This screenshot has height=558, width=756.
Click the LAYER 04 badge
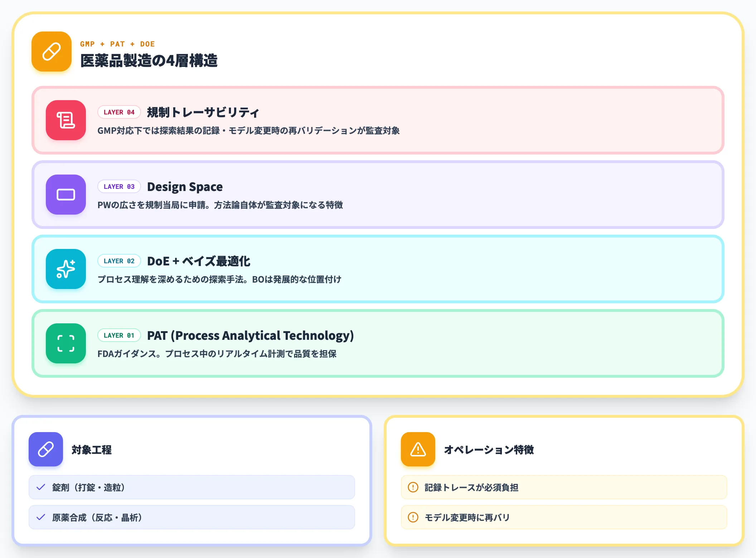(119, 112)
